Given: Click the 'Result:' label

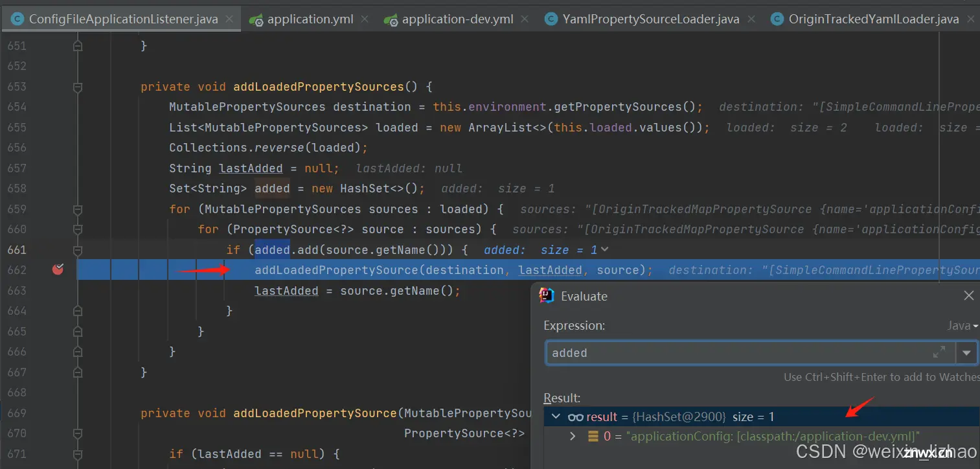Looking at the screenshot, I should pos(562,398).
